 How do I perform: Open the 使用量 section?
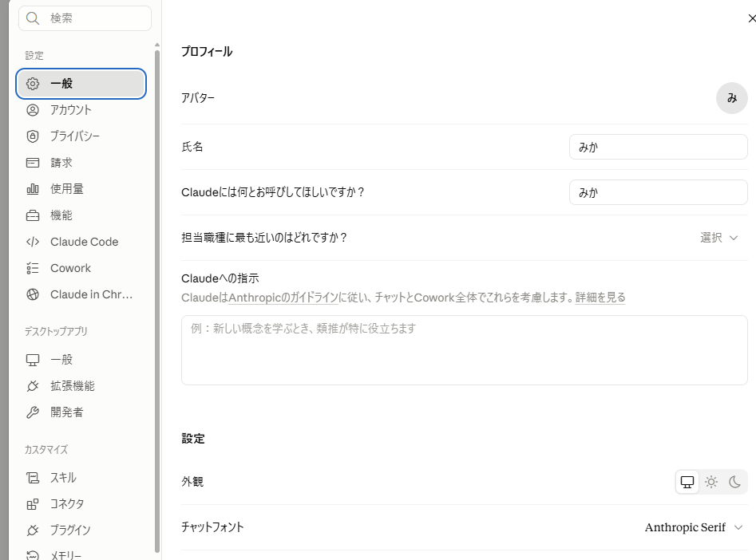pos(81,189)
